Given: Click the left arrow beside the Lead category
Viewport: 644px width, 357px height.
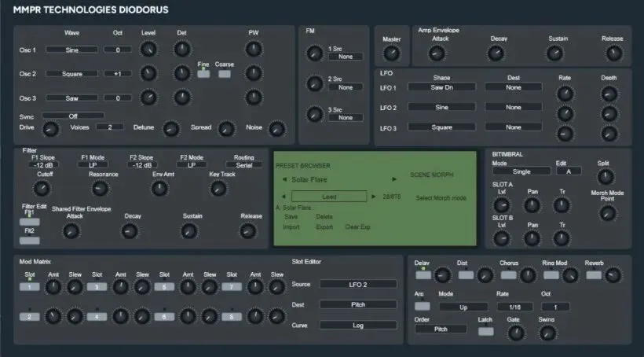Looking at the screenshot, I should pyautogui.click(x=283, y=197).
